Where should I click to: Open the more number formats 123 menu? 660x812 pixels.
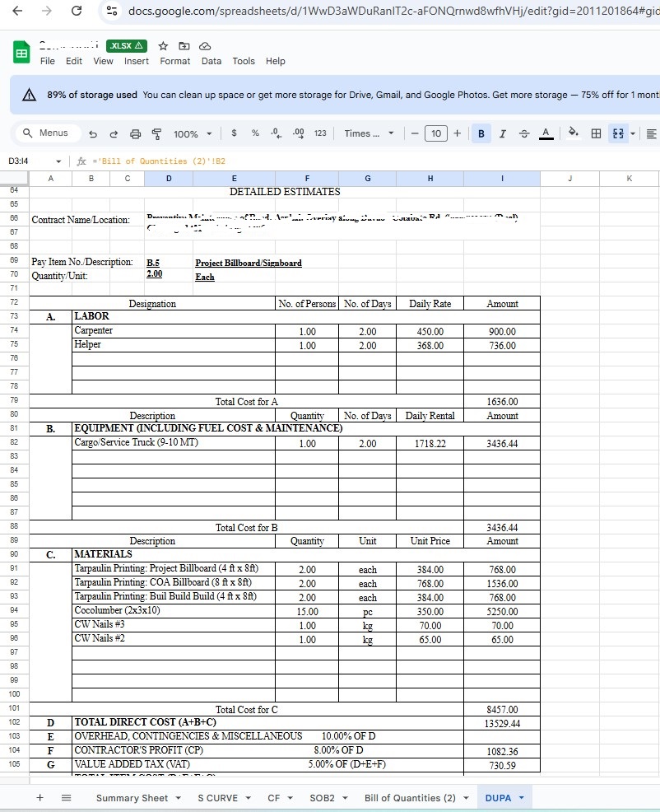click(x=320, y=133)
